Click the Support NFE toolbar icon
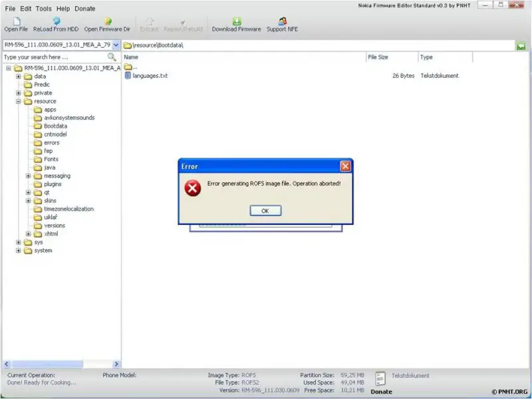This screenshot has width=532, height=399. 282,21
